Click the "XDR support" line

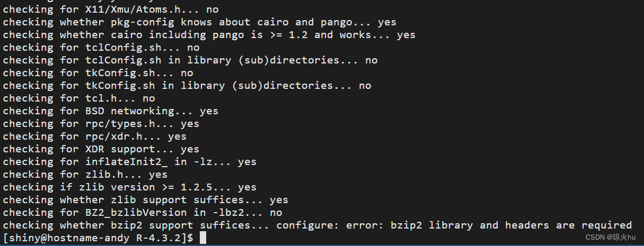tap(101, 149)
